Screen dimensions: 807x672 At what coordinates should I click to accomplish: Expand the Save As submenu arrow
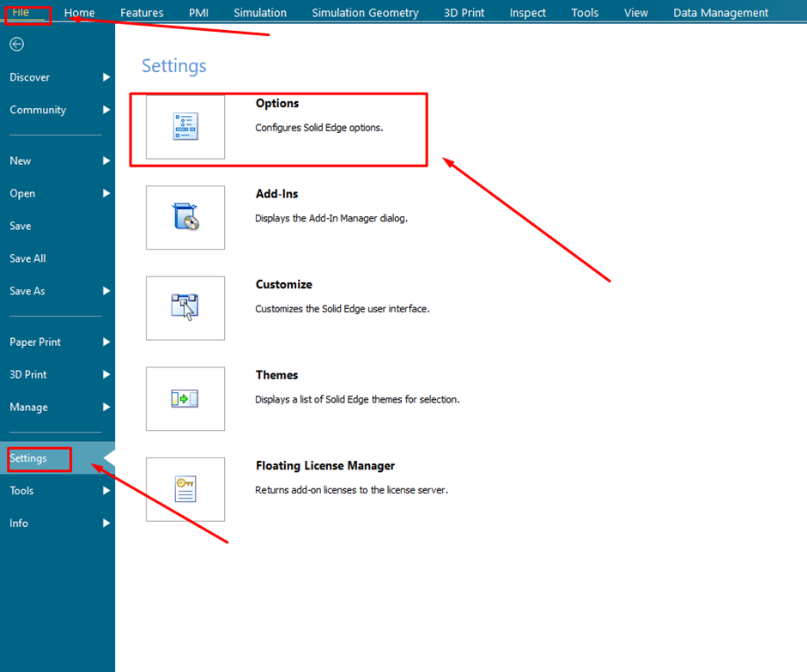tap(106, 291)
